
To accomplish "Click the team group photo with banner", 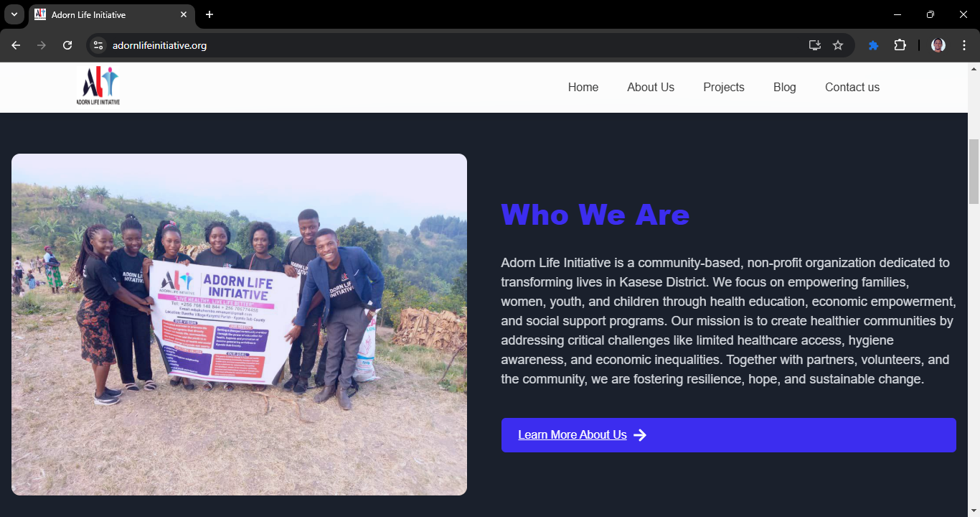I will point(239,324).
